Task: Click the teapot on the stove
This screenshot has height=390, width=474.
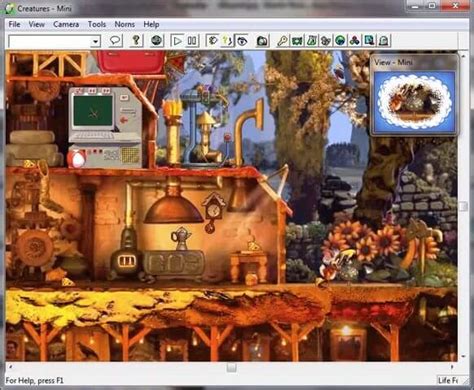Action: 181,238
